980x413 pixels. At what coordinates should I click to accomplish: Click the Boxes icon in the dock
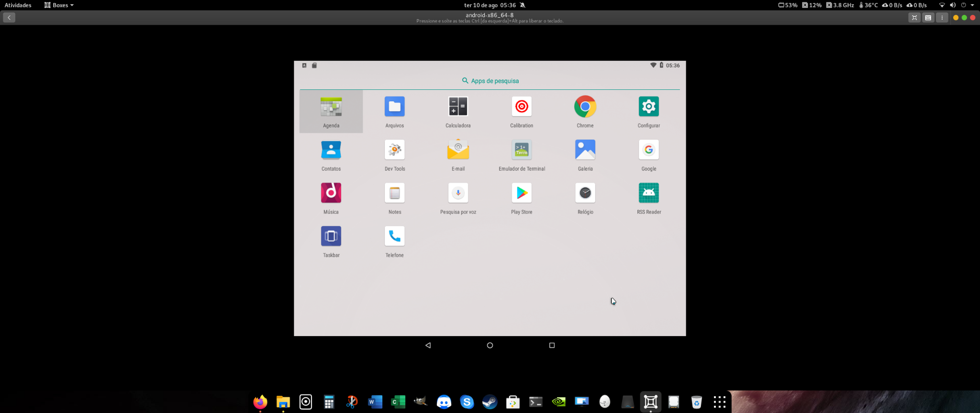coord(651,402)
